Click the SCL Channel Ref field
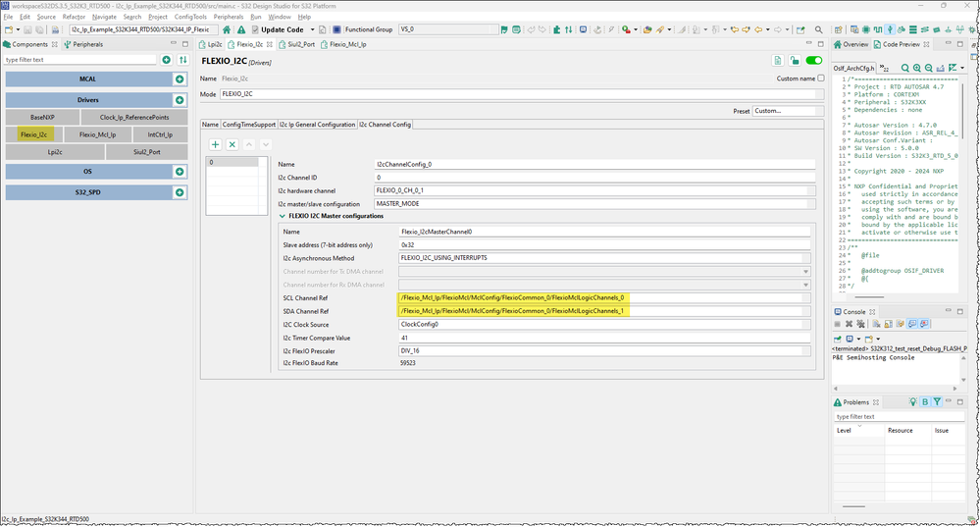Image resolution: width=980 pixels, height=527 pixels. 604,298
